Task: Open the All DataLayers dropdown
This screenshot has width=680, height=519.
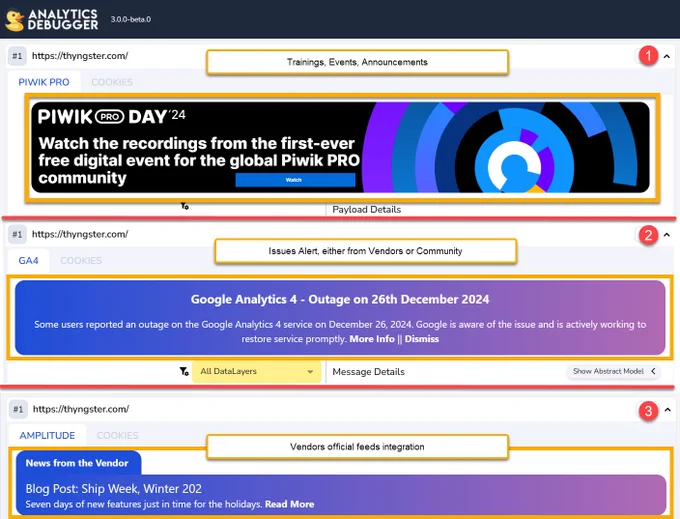Action: point(257,372)
